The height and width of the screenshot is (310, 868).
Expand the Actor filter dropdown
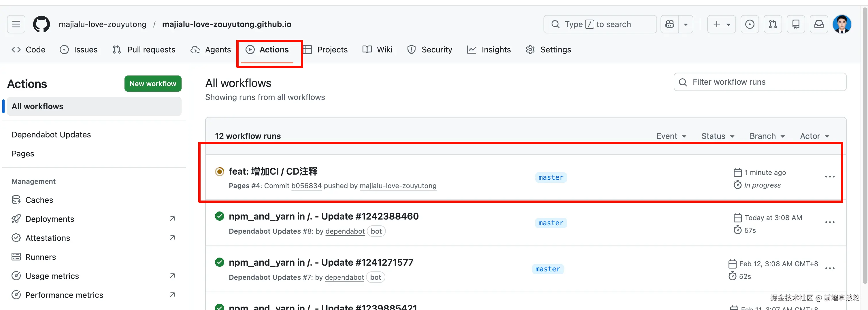[x=814, y=136]
